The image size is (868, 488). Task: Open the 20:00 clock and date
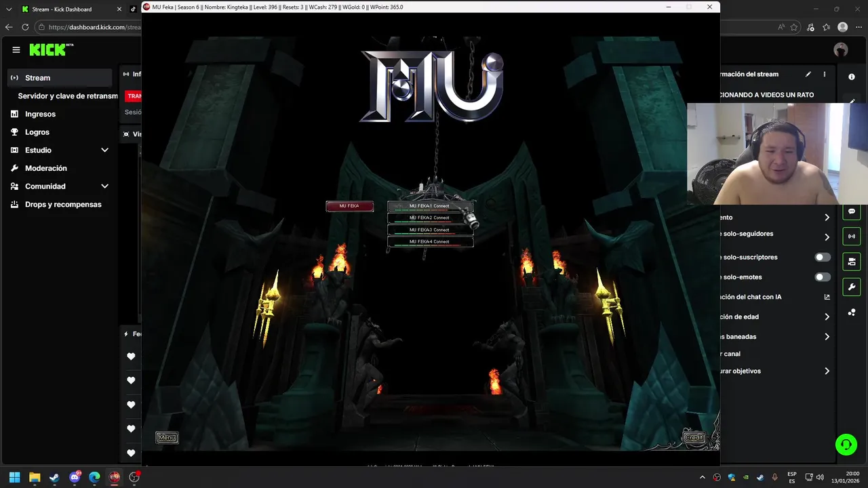click(846, 477)
